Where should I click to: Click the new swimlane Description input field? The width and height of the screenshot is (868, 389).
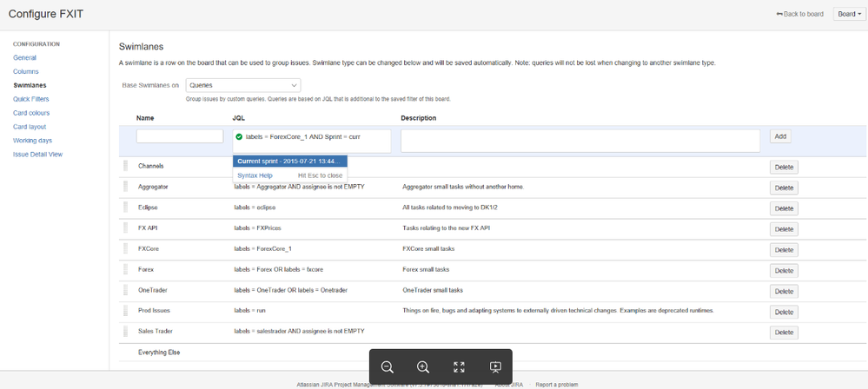coord(580,141)
